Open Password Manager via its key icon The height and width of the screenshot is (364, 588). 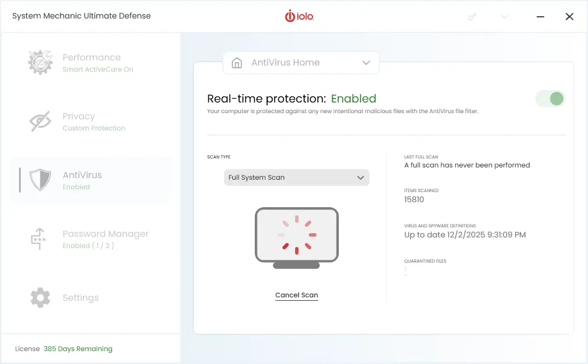39,239
